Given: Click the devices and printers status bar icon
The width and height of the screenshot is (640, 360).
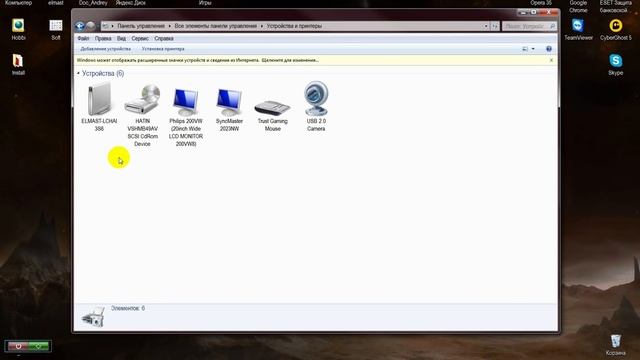Looking at the screenshot, I should click(x=93, y=316).
